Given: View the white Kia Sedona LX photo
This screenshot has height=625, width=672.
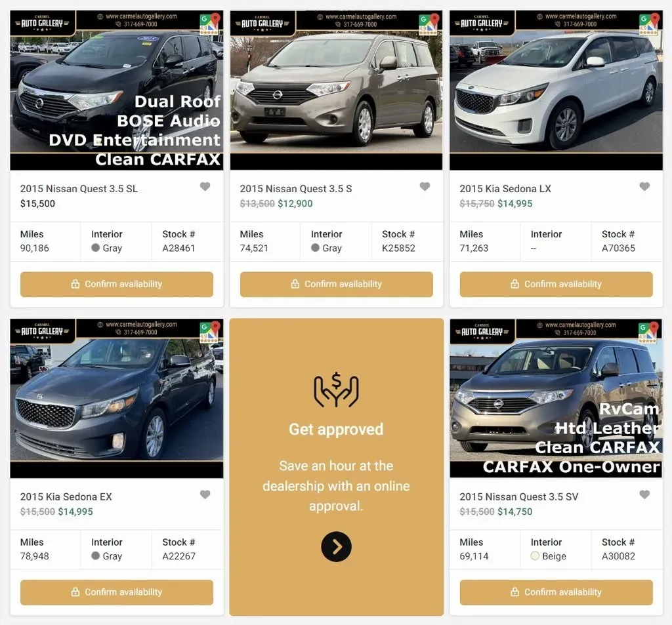Looking at the screenshot, I should pyautogui.click(x=556, y=91).
